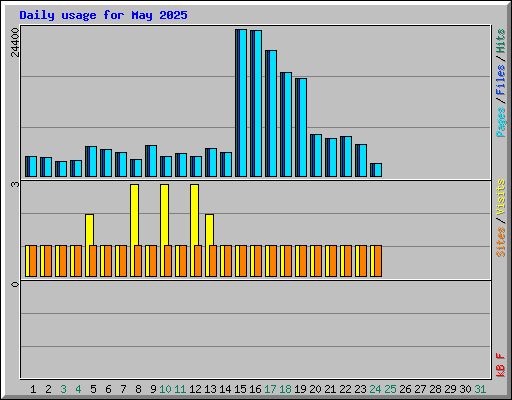Click green day label 3
This screenshot has height=400, width=512.
[x=63, y=389]
